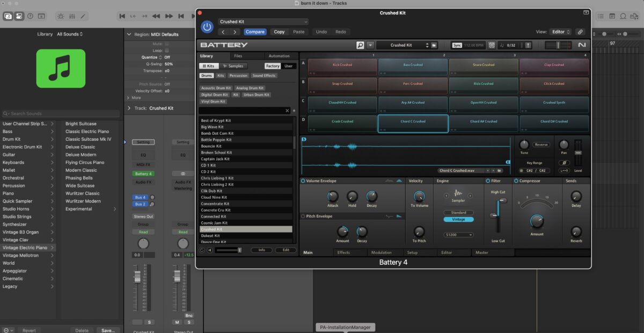The width and height of the screenshot is (644, 333).
Task: Click the Compare button
Action: pos(255,32)
